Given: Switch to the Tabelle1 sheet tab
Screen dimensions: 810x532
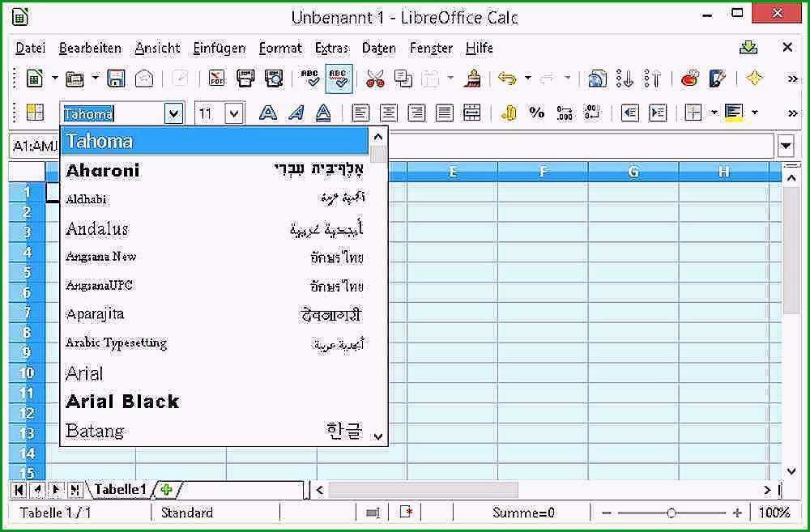Looking at the screenshot, I should tap(121, 489).
